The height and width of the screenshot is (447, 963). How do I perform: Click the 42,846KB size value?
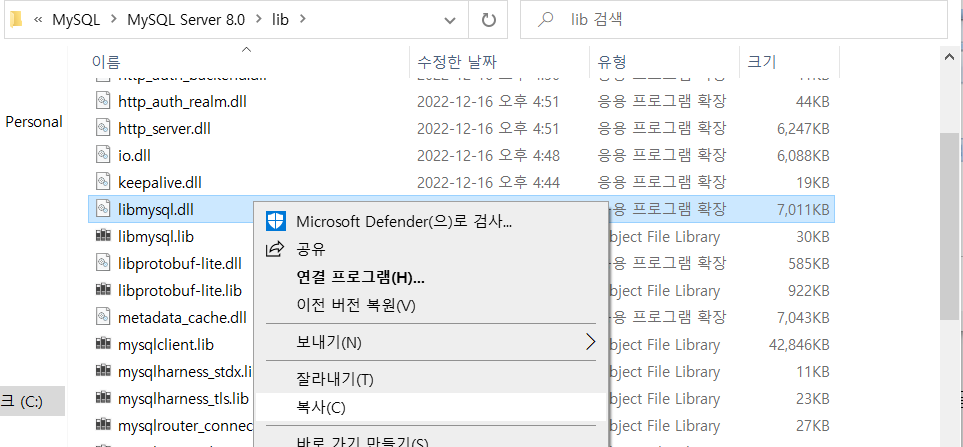tap(800, 345)
